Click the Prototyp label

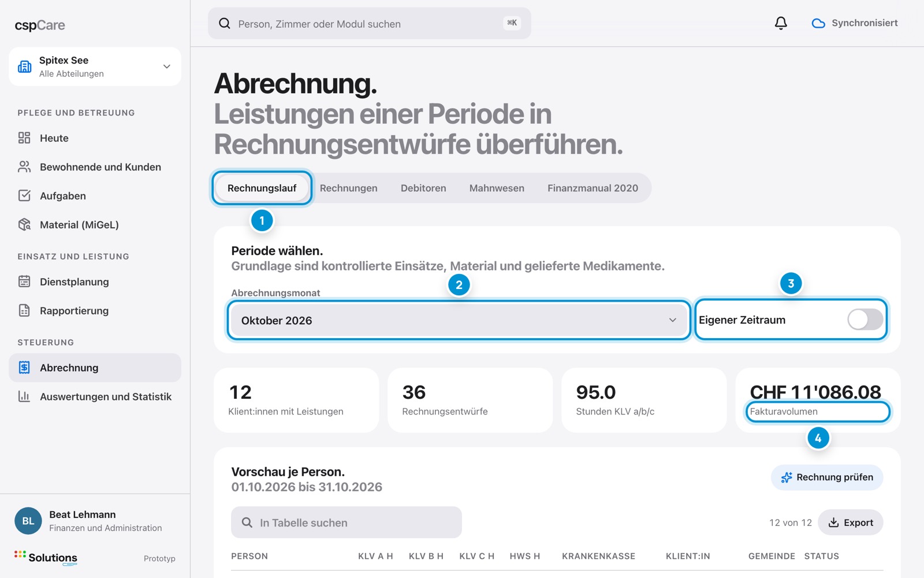tap(159, 558)
